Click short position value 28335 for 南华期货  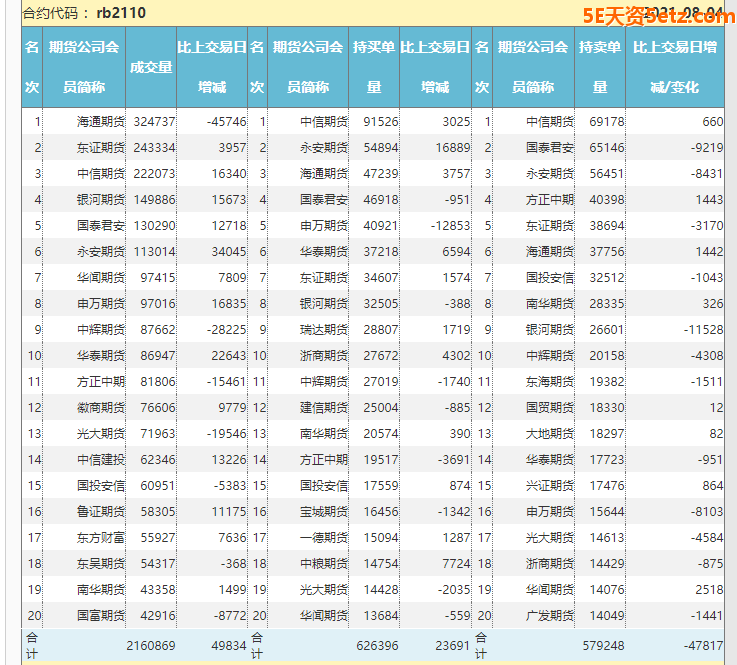click(607, 304)
